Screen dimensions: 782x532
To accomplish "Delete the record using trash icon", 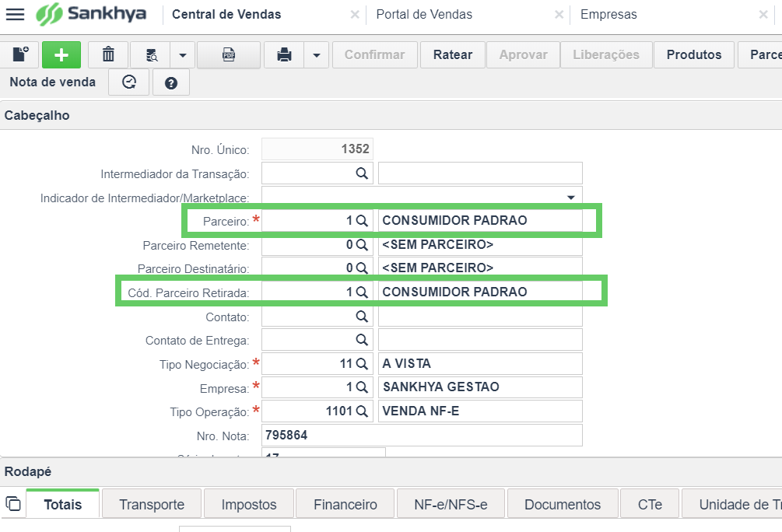I will tap(108, 54).
